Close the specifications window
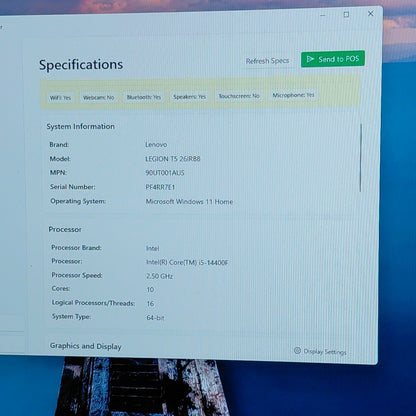The height and width of the screenshot is (416, 416). pos(371,14)
